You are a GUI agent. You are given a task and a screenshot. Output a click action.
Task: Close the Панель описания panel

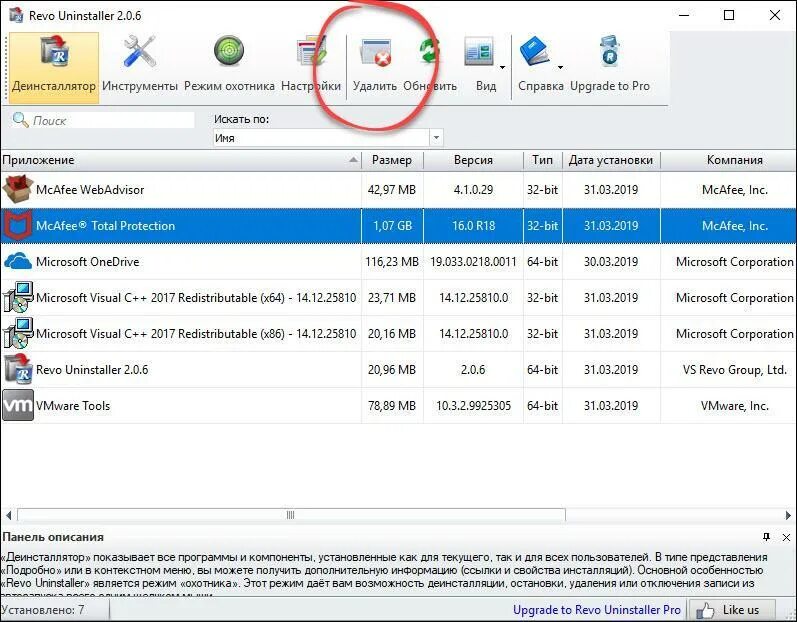[x=786, y=537]
